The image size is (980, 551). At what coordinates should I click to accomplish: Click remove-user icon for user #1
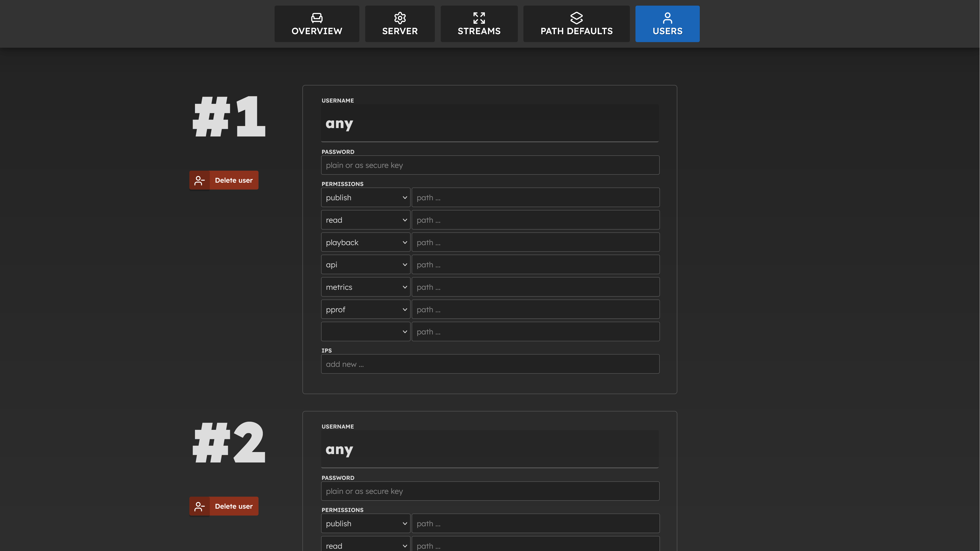click(199, 180)
